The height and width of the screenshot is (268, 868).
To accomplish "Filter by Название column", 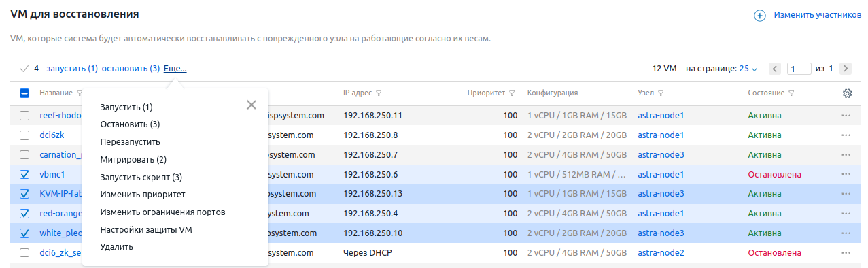I will (x=80, y=93).
